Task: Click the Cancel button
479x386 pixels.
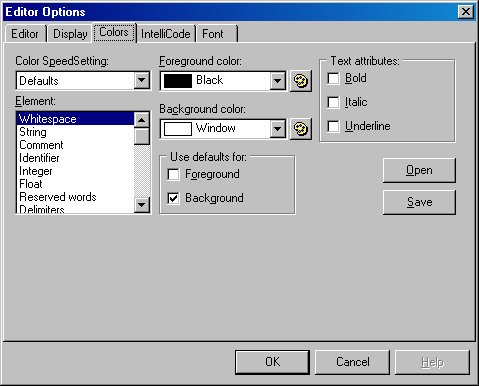Action: 352,362
